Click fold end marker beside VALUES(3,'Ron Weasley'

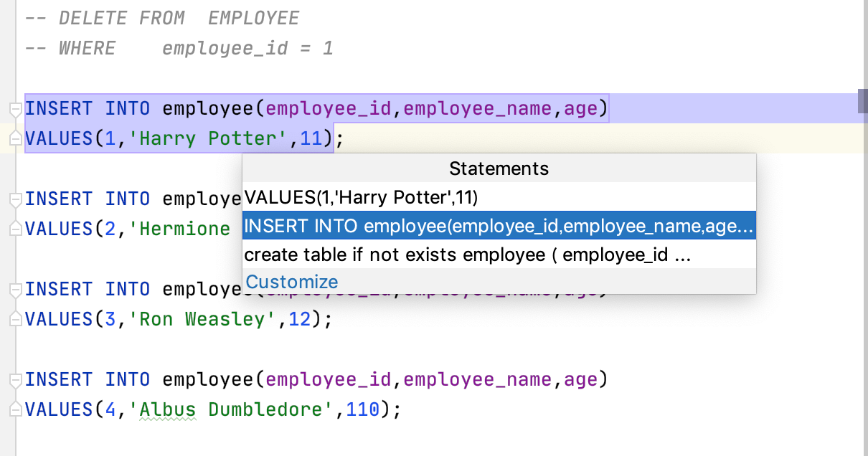tap(15, 319)
